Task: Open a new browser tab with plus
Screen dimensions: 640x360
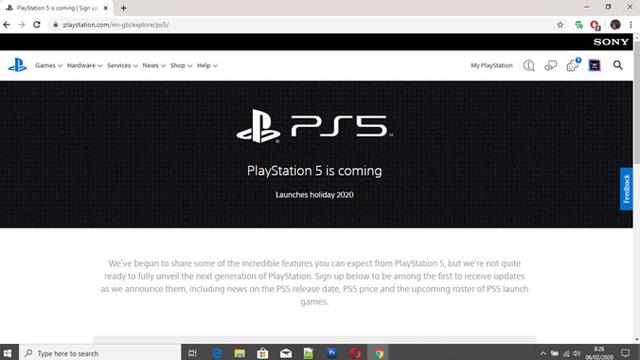Action: click(x=123, y=8)
